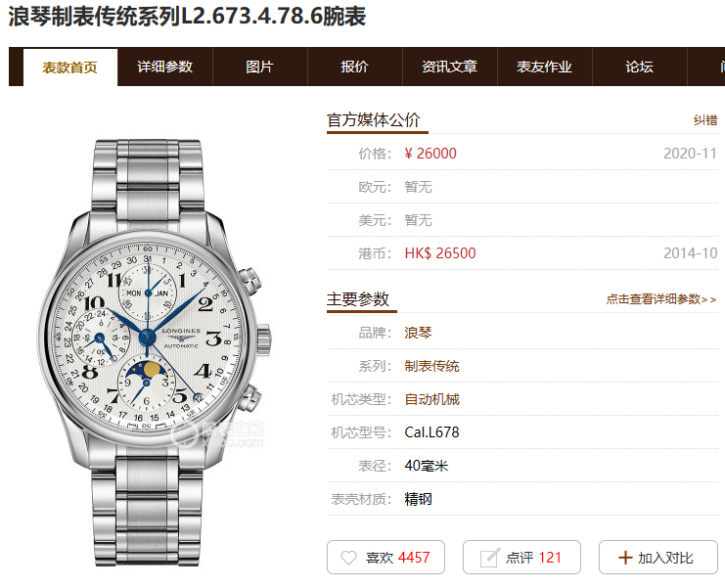The height and width of the screenshot is (588, 725).
Task: Click movement type link 自动机械
Action: 431,399
